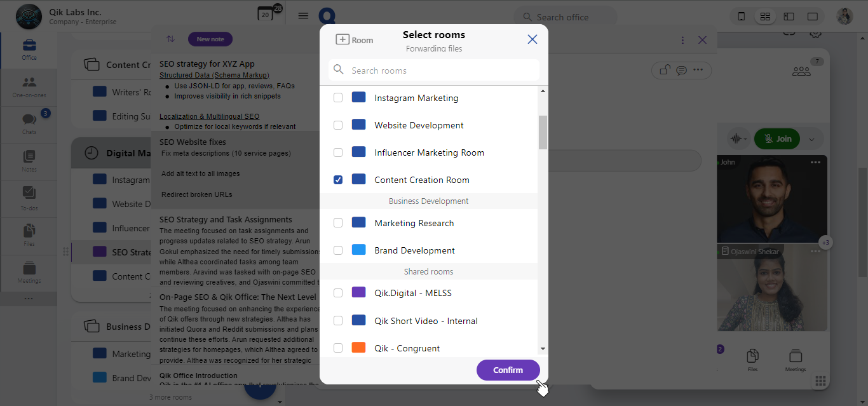
Task: Go to To-dos in the sidebar
Action: pyautogui.click(x=29, y=197)
